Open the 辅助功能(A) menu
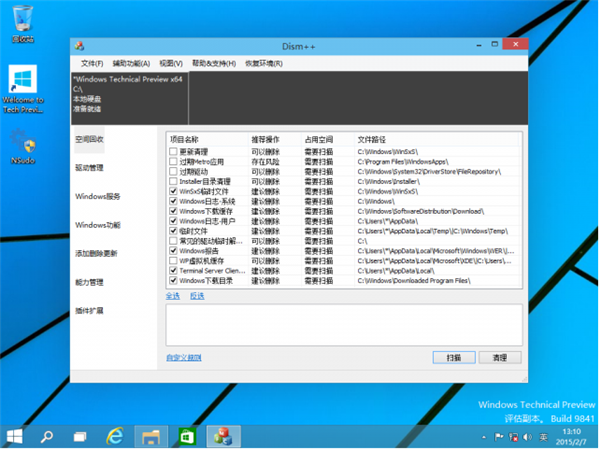 [131, 64]
